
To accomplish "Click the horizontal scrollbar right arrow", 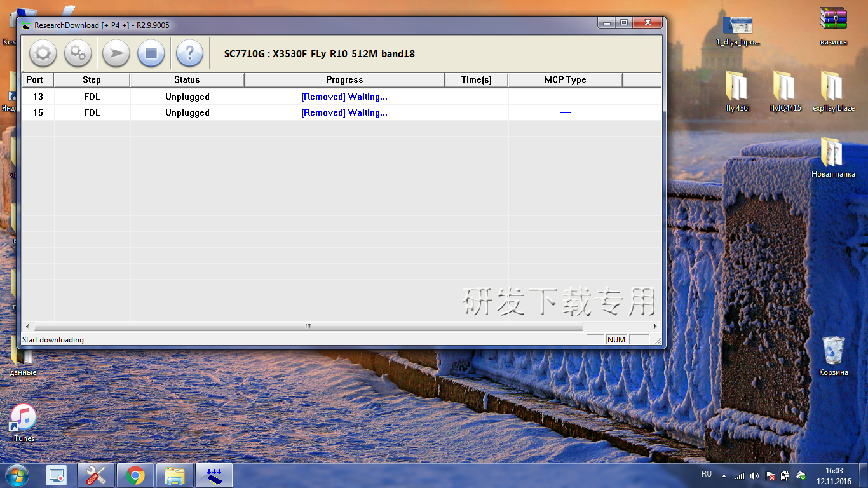I will (x=656, y=326).
